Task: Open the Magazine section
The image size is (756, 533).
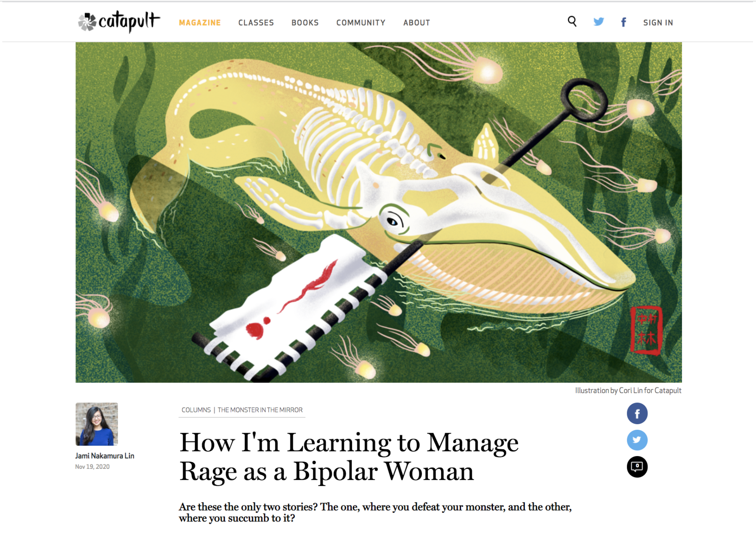Action: click(200, 23)
